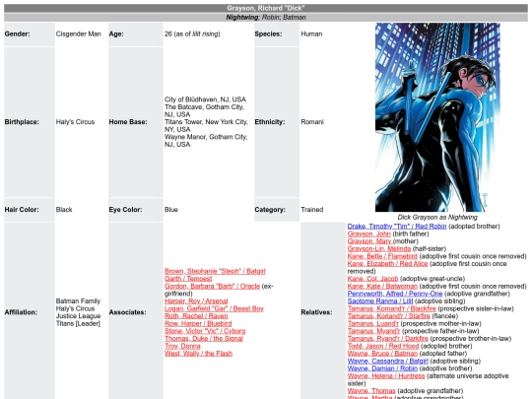The height and width of the screenshot is (399, 532).
Task: Follow the Grayson, Mary link
Action: pos(369,241)
